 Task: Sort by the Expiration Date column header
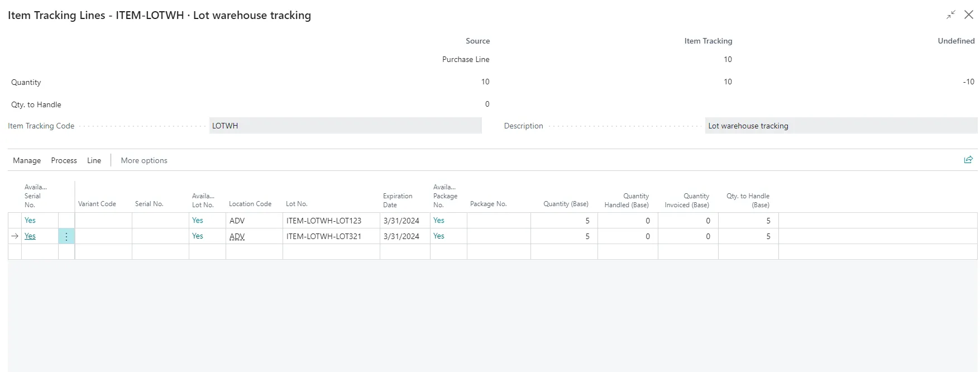coord(398,200)
